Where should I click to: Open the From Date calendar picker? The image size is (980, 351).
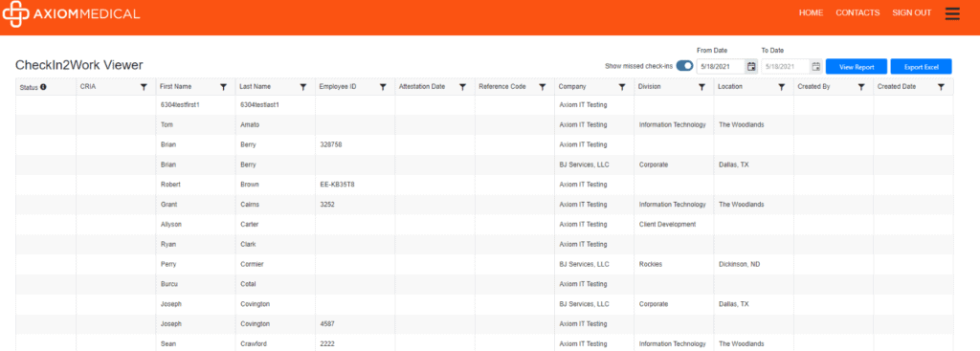[751, 66]
